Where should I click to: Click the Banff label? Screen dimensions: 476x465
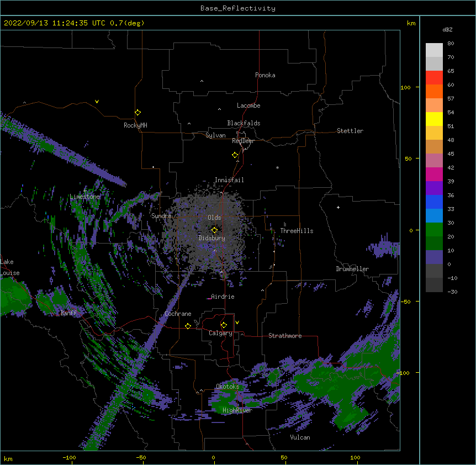pos(68,313)
